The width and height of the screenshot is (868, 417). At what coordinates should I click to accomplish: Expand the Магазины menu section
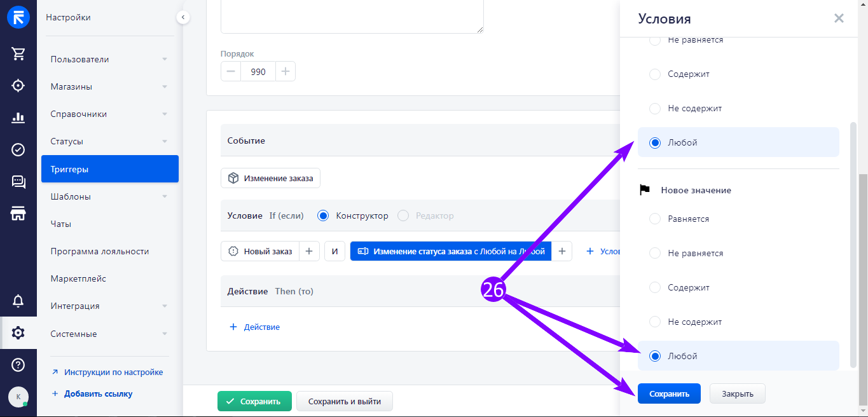click(x=110, y=86)
